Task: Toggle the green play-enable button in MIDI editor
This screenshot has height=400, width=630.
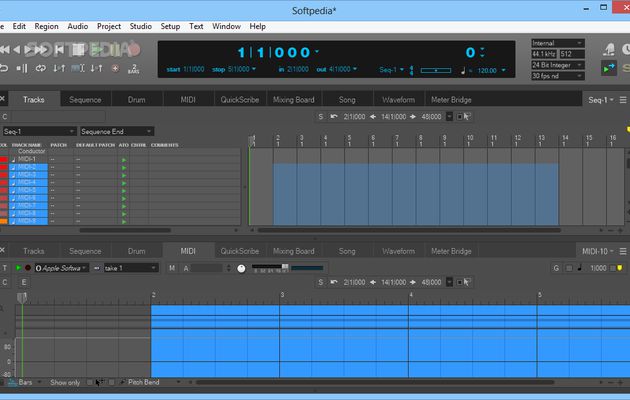Action: click(x=18, y=268)
